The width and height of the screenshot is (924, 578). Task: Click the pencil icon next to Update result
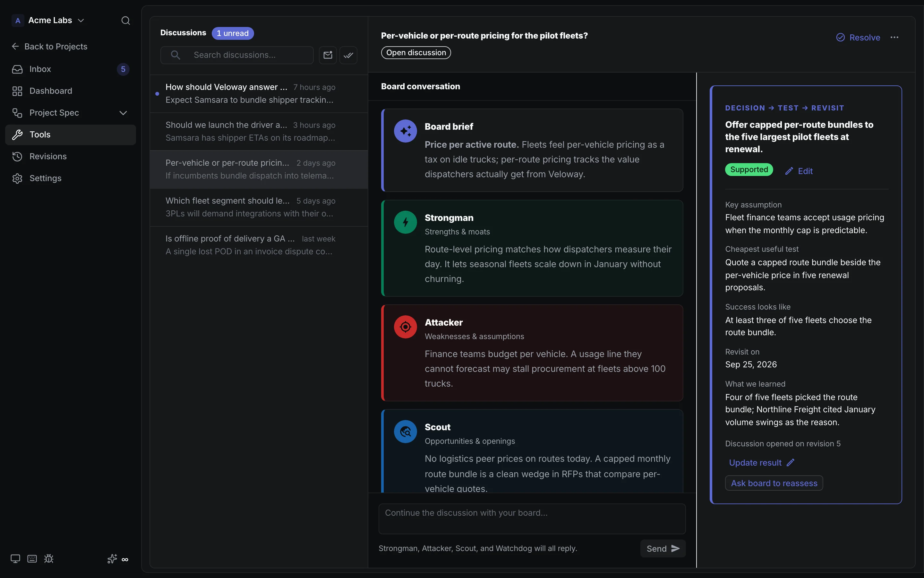790,462
